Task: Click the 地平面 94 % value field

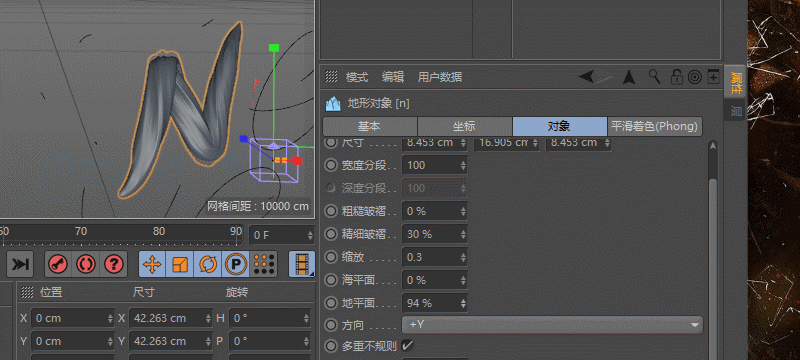Action: pyautogui.click(x=435, y=303)
